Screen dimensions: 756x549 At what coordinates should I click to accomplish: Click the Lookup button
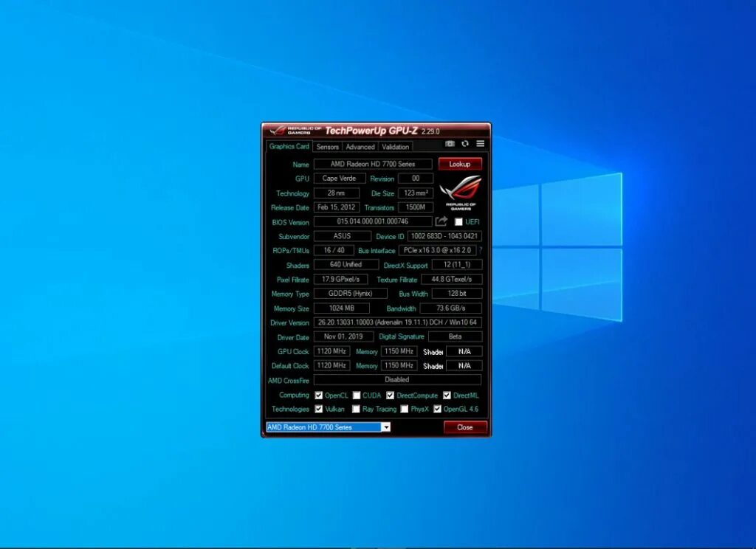pos(460,164)
